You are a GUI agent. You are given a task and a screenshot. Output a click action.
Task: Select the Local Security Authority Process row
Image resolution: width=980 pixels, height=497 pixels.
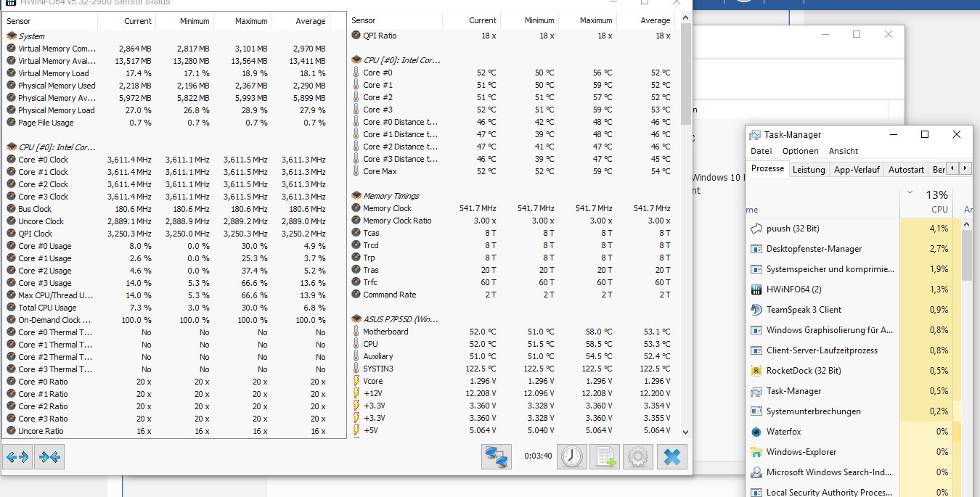(x=853, y=491)
